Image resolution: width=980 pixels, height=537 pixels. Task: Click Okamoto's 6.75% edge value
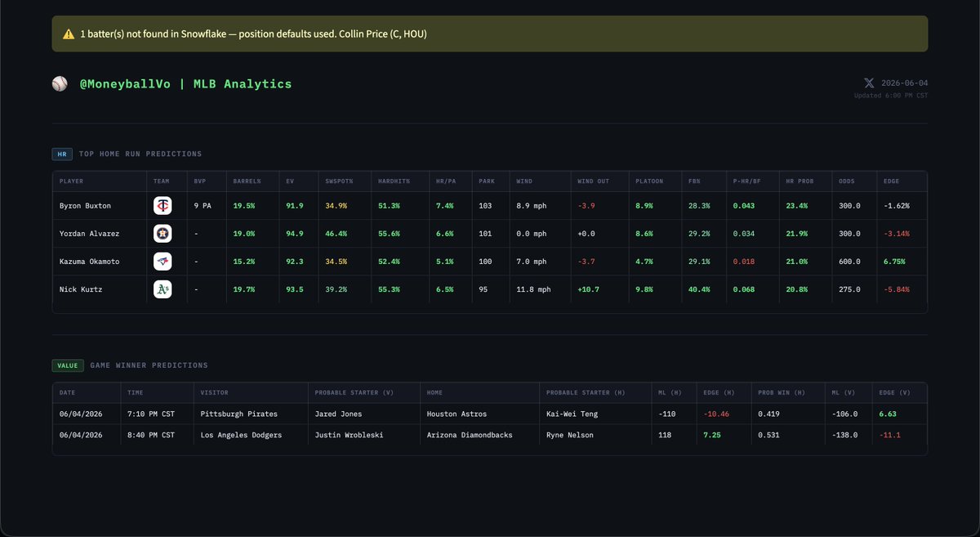tap(893, 262)
